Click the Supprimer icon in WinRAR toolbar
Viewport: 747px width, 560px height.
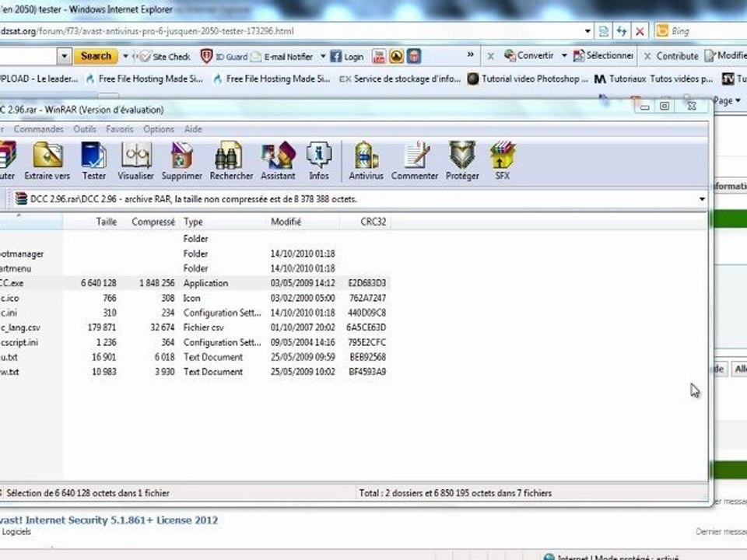pos(181,160)
